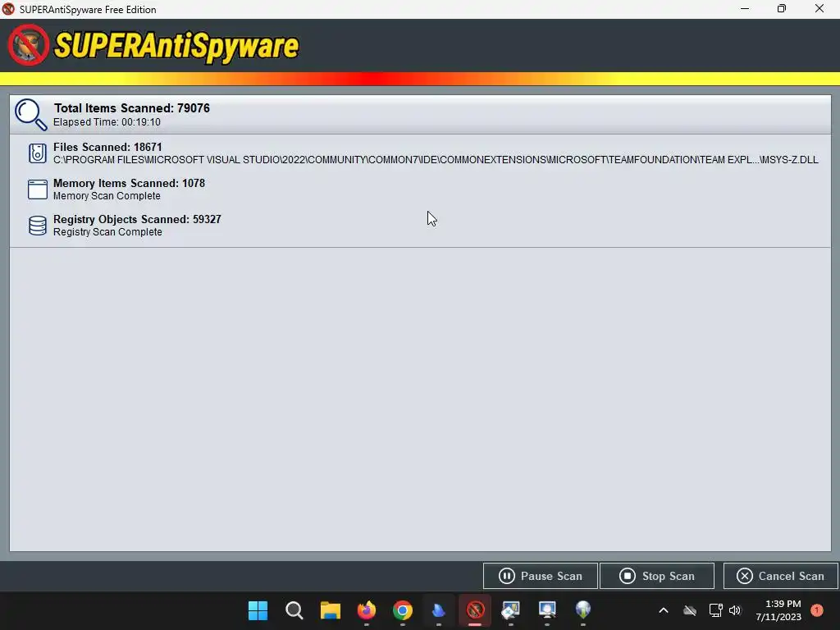Screen dimensions: 840x630
Task: Click the Memory Items window icon
Action: 38,189
